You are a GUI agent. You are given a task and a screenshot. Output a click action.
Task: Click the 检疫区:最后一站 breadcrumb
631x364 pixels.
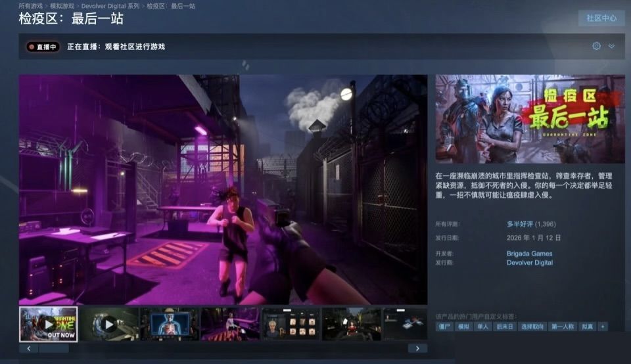coord(171,6)
